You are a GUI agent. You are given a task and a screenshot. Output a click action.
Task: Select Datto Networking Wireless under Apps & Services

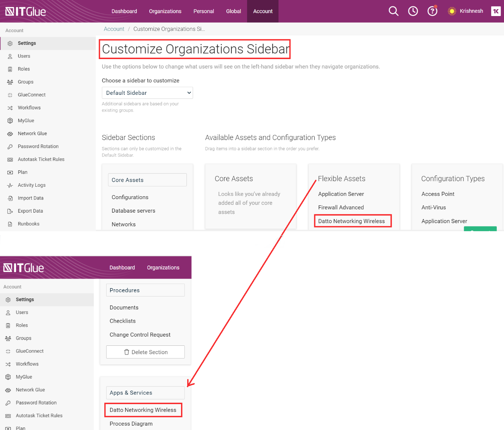point(143,410)
